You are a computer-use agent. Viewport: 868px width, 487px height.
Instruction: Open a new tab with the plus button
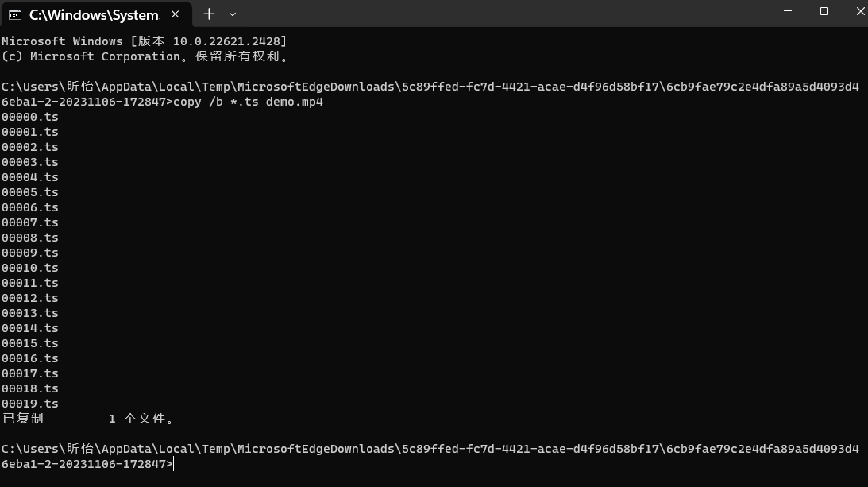click(x=209, y=14)
